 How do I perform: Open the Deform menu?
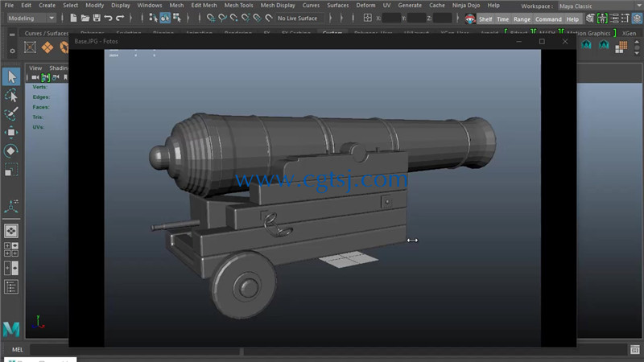tap(365, 6)
